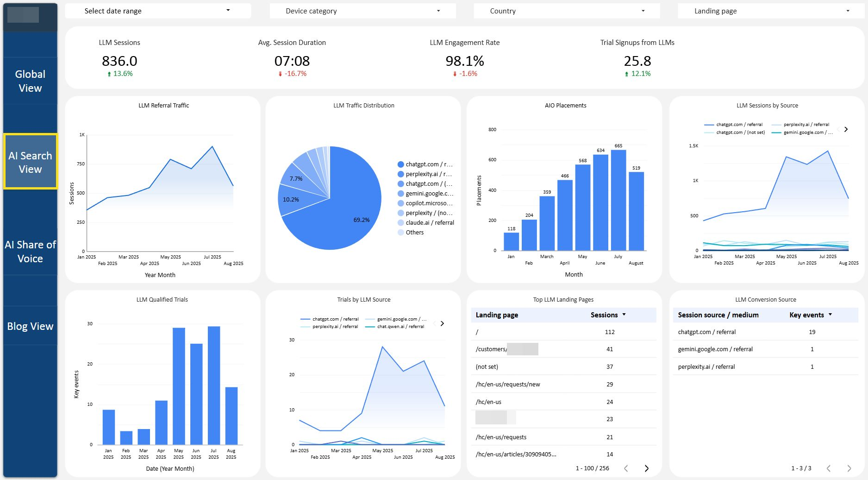
Task: Switch to the Global View tab
Action: (30, 81)
